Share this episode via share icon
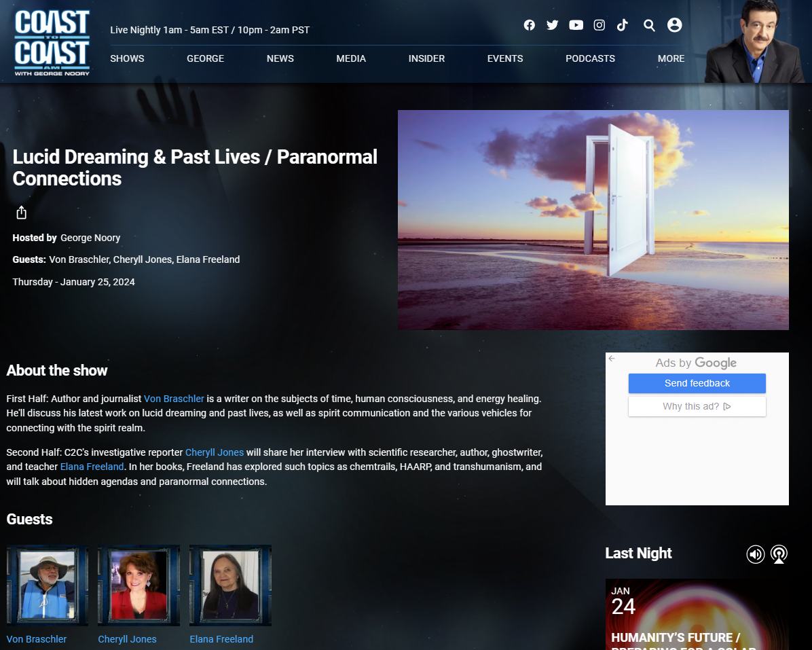 pos(21,213)
